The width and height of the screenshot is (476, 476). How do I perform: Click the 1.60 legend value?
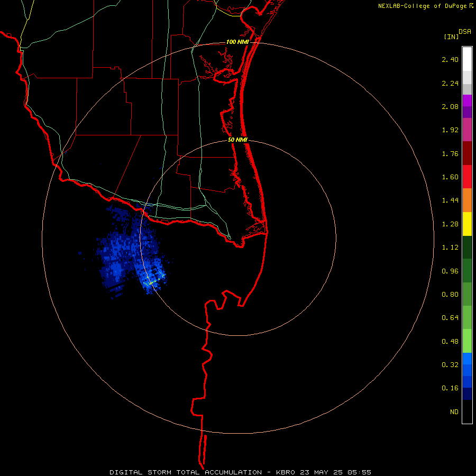(450, 177)
